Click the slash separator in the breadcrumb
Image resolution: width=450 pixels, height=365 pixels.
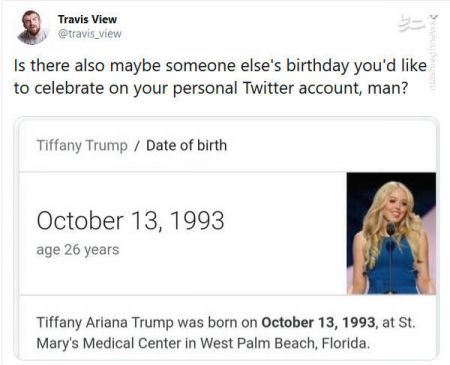point(136,146)
